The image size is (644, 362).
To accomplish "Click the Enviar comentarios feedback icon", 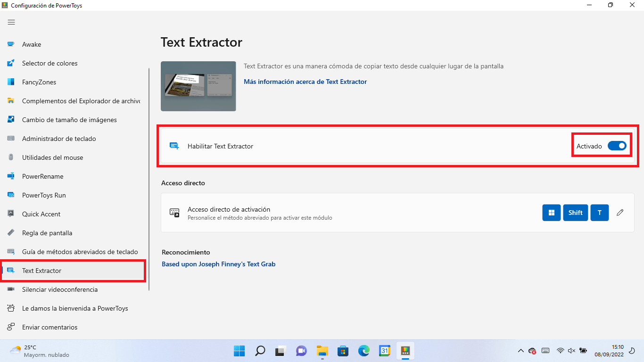I will click(11, 327).
